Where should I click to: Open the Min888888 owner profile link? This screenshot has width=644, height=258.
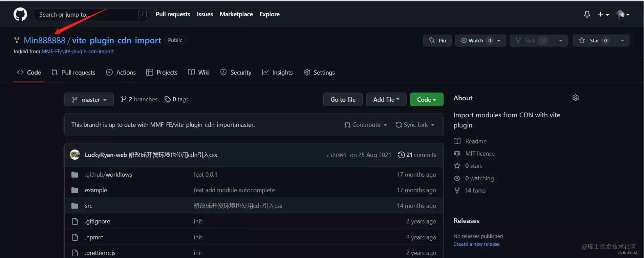coord(44,40)
